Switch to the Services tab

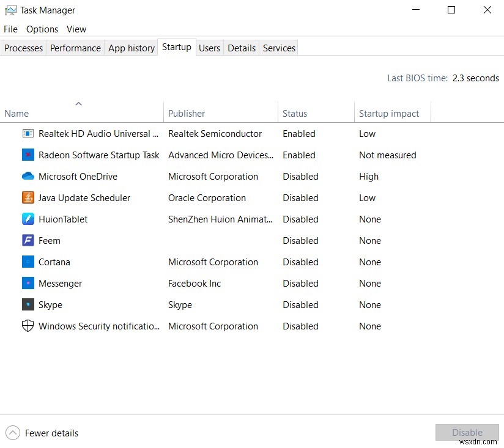278,48
